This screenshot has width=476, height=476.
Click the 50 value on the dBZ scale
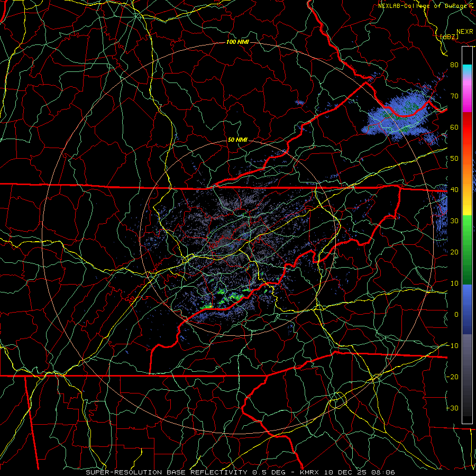tap(454, 159)
